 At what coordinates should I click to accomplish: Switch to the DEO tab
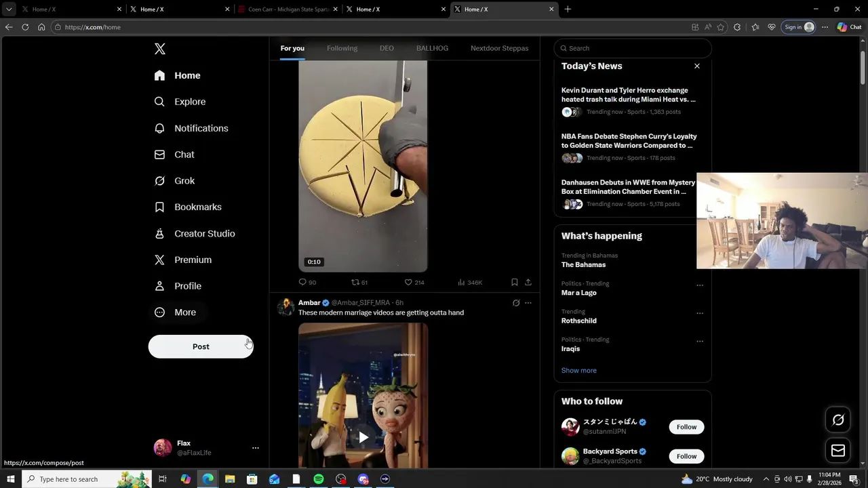point(387,48)
